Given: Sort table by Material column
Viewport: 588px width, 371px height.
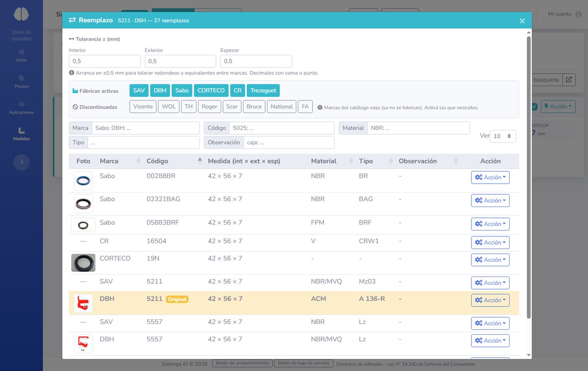Looking at the screenshot, I should 331,161.
